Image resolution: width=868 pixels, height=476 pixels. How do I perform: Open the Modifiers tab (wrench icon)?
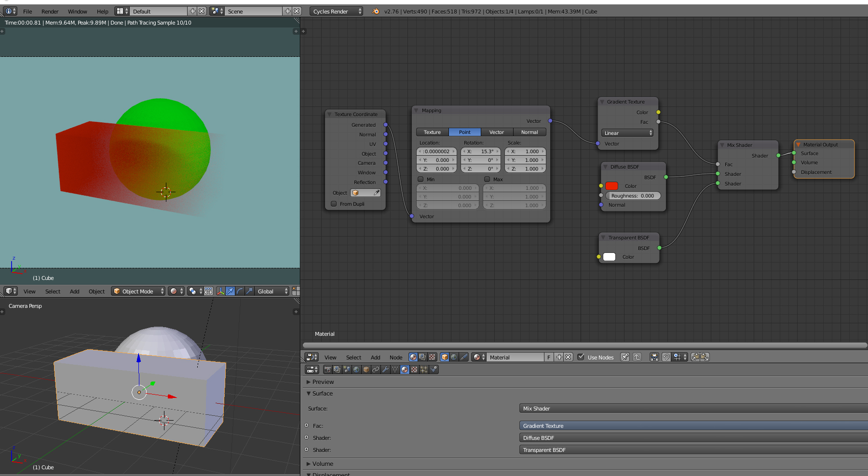point(385,370)
